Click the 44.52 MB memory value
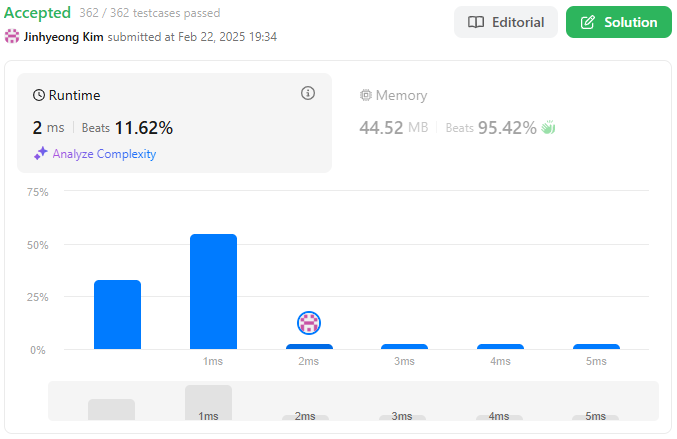This screenshot has width=677, height=439. pyautogui.click(x=394, y=128)
